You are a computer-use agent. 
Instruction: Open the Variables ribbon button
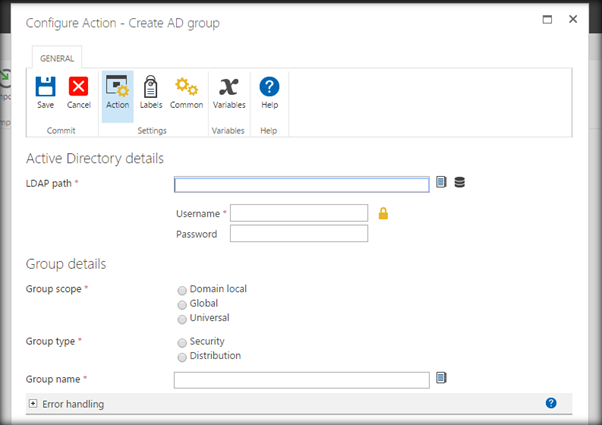click(x=229, y=90)
